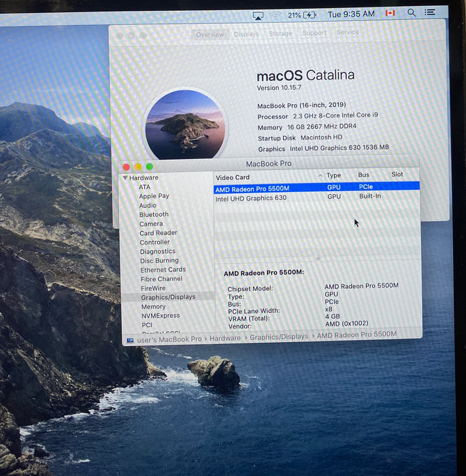Click MacBook Pro (16-inch, 2019) text
Screen dimensions: 466x476
301,105
